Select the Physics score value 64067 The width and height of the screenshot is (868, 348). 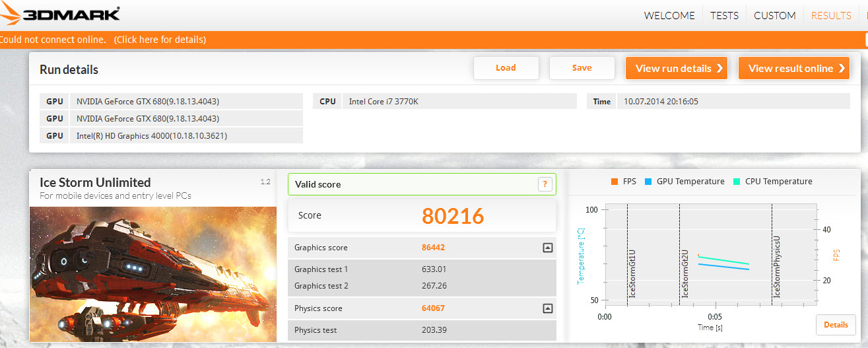click(434, 308)
